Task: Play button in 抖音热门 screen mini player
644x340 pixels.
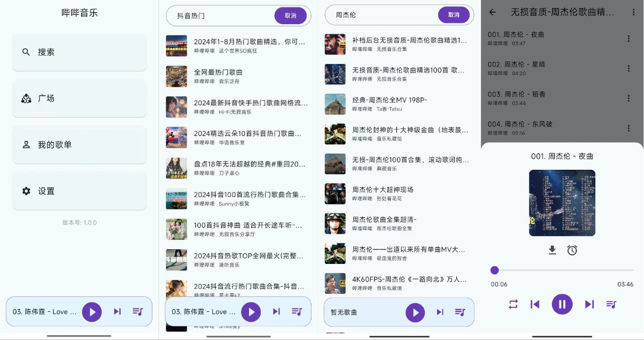Action: point(251,312)
